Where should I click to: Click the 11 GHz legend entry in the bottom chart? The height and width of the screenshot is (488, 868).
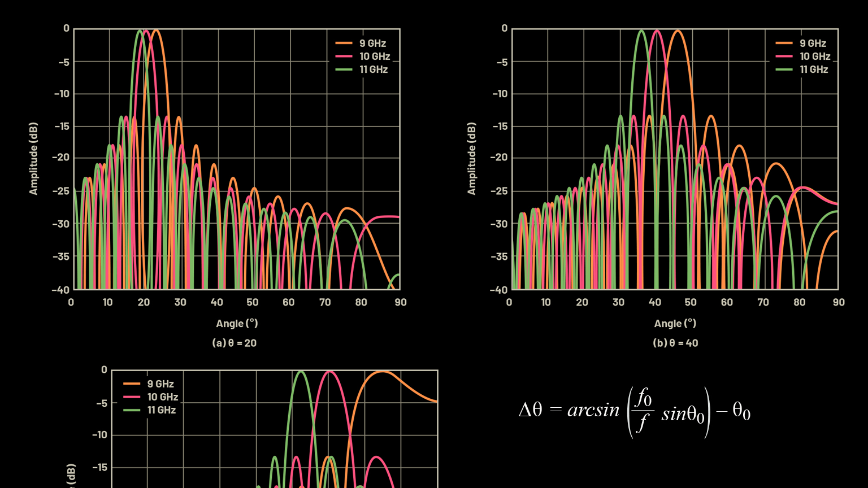point(161,410)
